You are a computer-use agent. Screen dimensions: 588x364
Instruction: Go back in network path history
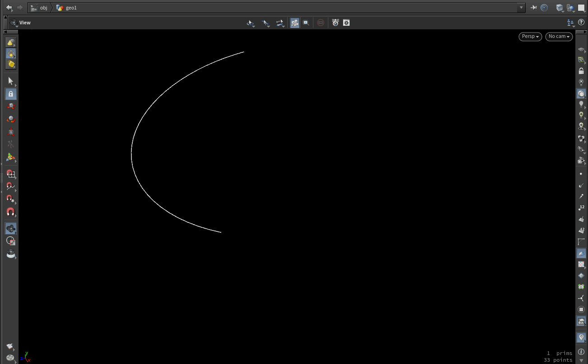click(9, 8)
